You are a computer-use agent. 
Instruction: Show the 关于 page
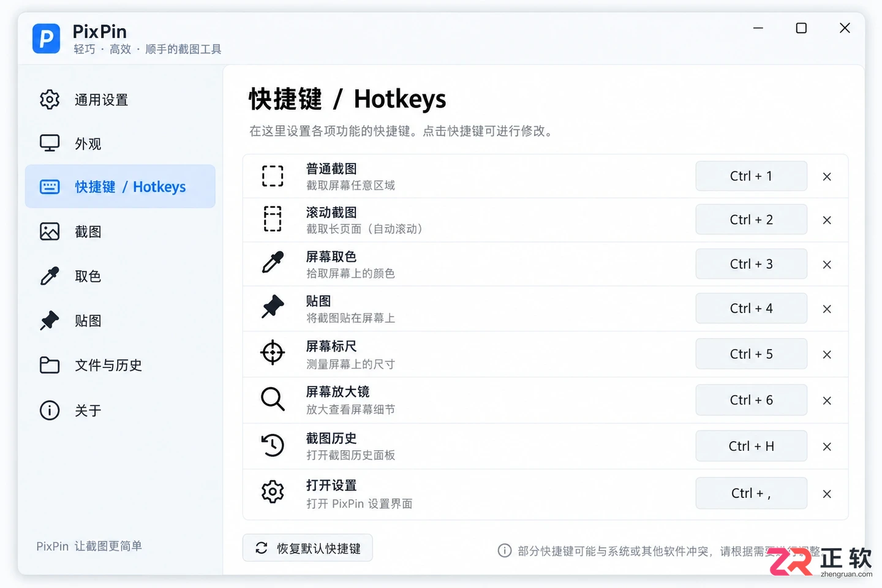click(120, 410)
